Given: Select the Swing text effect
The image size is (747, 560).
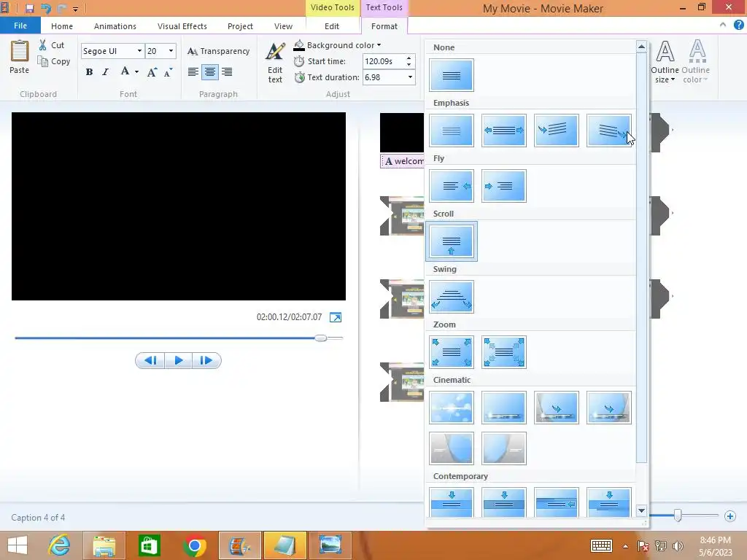Looking at the screenshot, I should [451, 297].
